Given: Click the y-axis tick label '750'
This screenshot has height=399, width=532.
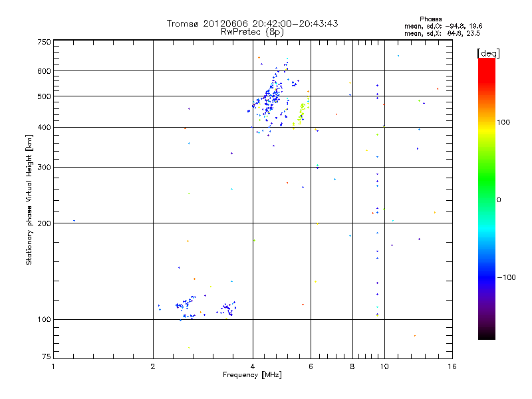Looking at the screenshot, I should [x=45, y=42].
